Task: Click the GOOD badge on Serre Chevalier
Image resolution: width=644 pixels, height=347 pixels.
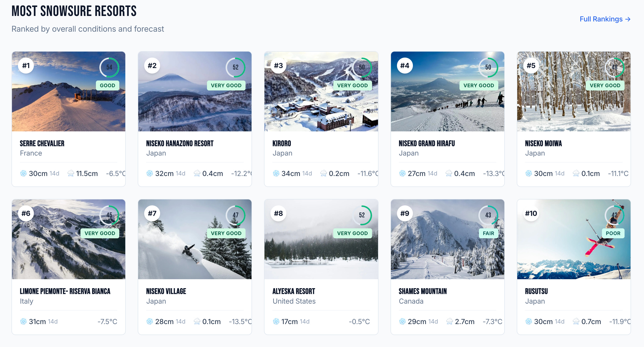Action: (108, 85)
